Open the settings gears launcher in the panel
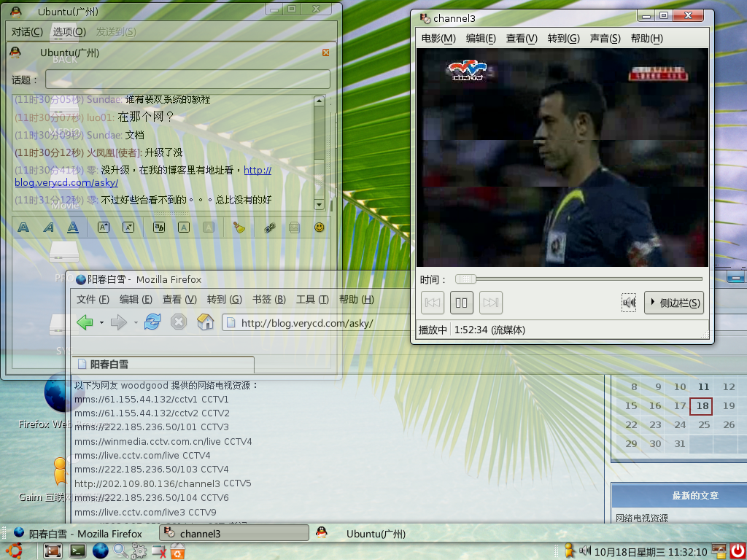747x560 pixels. (x=139, y=551)
